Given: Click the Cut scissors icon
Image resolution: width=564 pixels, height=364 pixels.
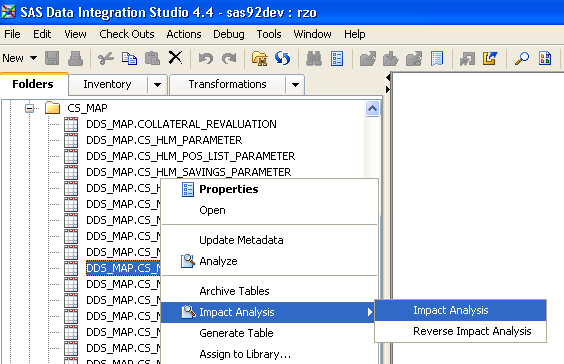Looking at the screenshot, I should coord(106,58).
